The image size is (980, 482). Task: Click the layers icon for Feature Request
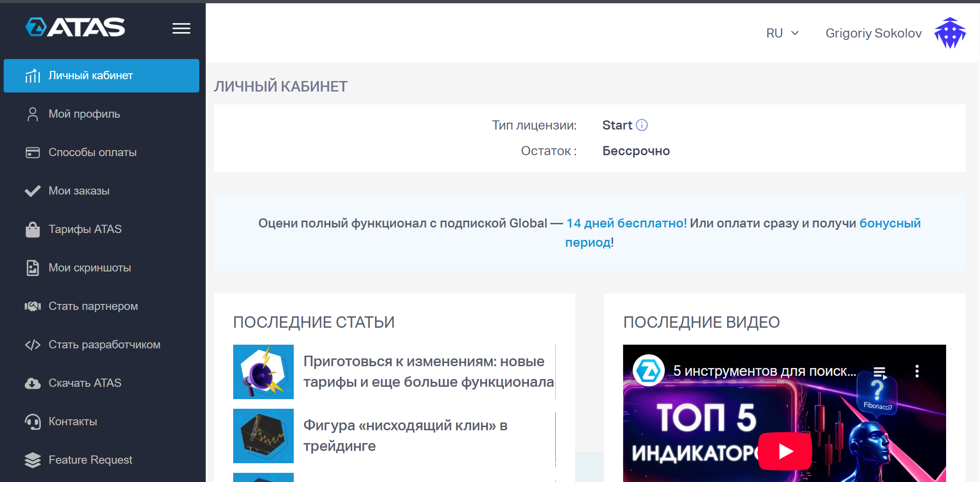pyautogui.click(x=33, y=460)
